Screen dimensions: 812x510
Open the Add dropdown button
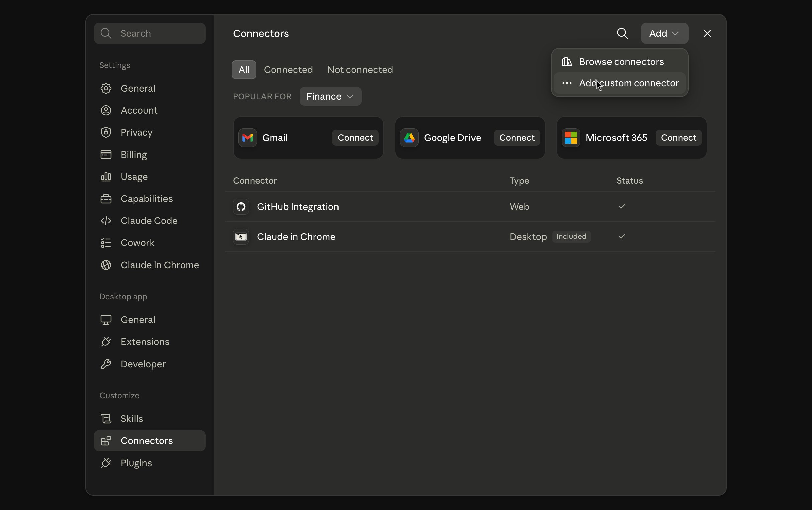(664, 33)
